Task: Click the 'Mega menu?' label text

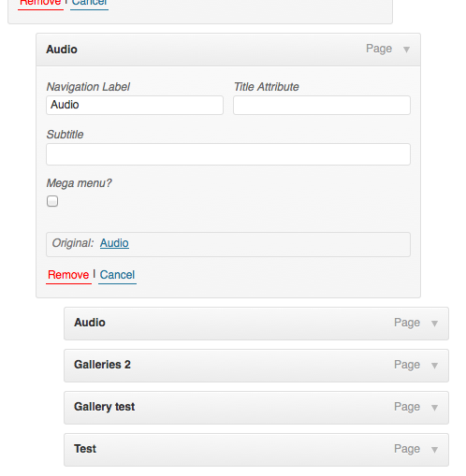Action: coord(79,183)
